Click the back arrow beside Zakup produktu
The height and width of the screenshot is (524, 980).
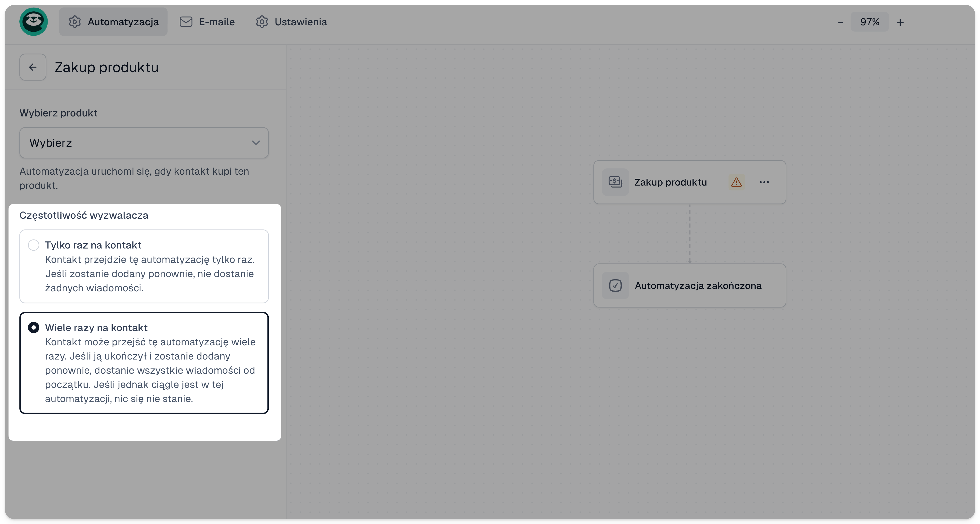33,67
